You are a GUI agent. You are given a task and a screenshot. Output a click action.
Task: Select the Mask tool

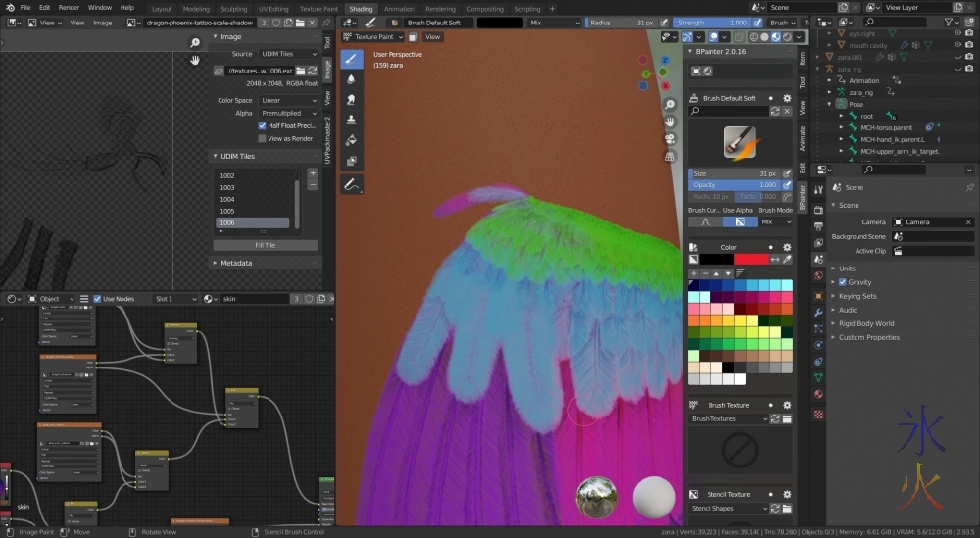point(351,161)
